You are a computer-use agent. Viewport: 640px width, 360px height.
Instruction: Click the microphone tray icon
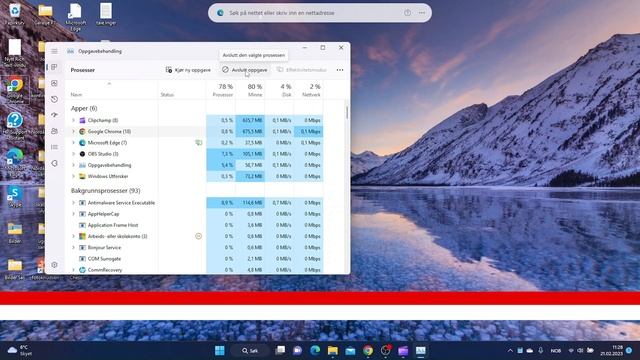[x=540, y=351]
